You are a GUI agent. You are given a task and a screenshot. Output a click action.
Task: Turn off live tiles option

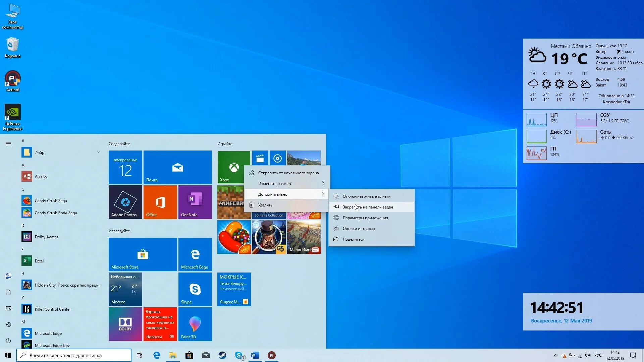tap(366, 196)
